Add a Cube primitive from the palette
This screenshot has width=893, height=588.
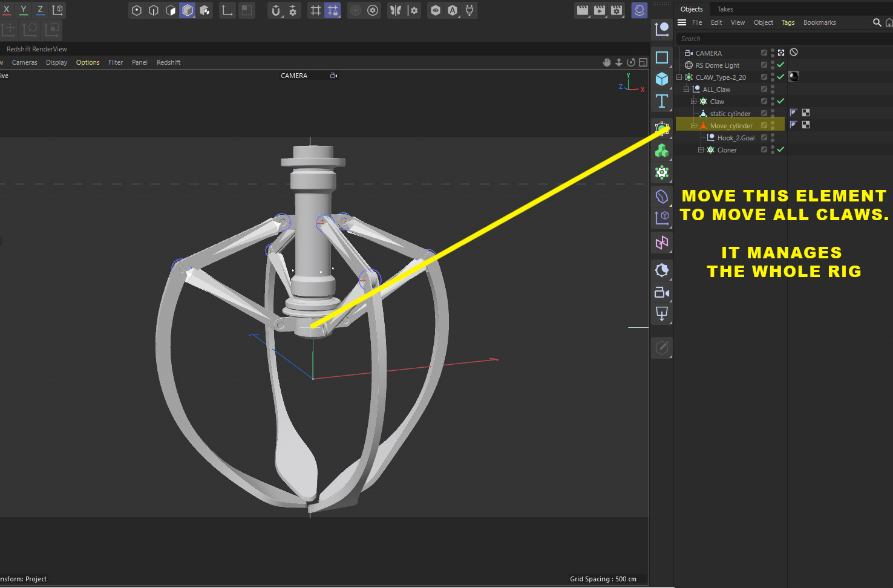(662, 79)
